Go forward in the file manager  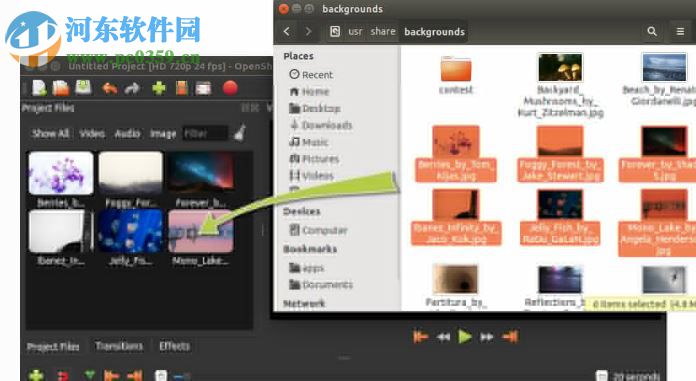[308, 32]
